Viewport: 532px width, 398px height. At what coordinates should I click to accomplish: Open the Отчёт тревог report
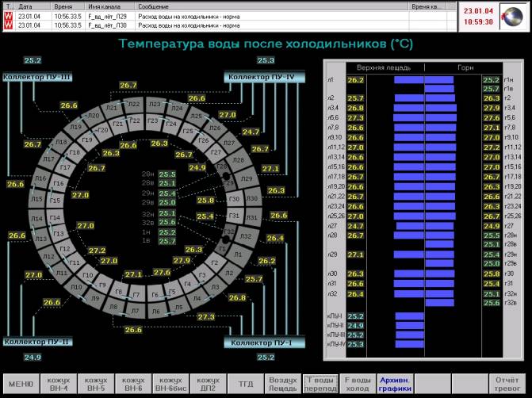click(x=508, y=385)
